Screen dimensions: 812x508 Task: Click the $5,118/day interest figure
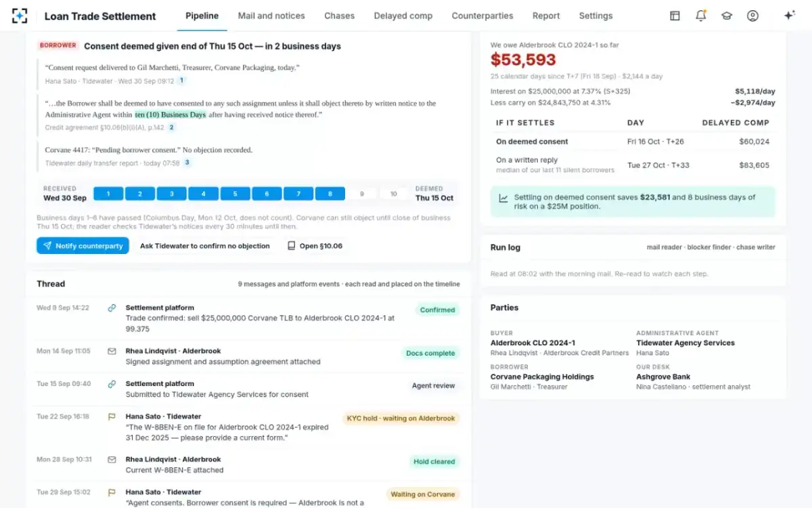pyautogui.click(x=755, y=91)
